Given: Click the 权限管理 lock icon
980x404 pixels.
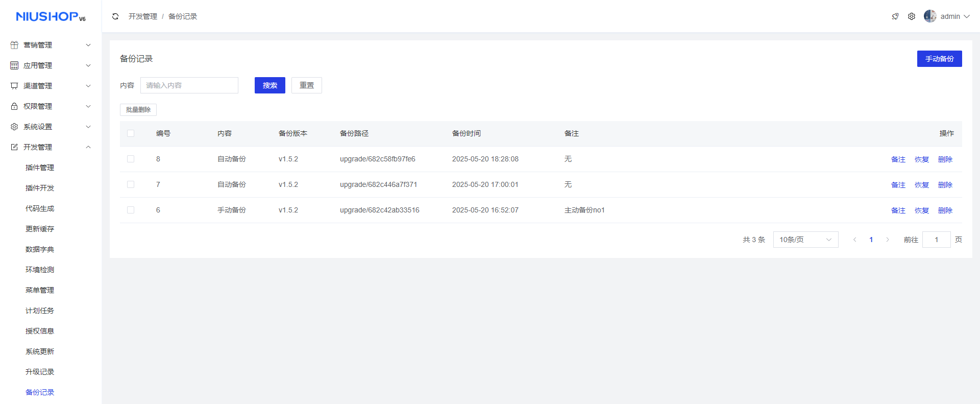Looking at the screenshot, I should [14, 106].
